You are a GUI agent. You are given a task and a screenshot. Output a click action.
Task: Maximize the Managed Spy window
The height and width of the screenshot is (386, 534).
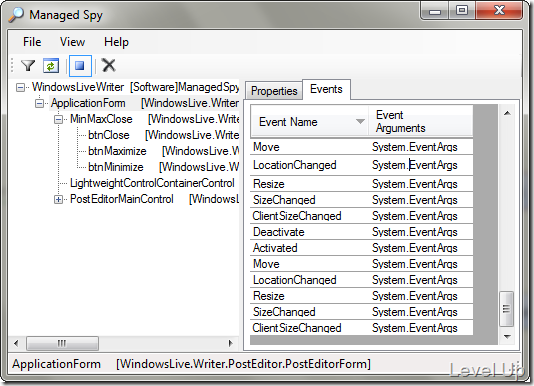(x=462, y=11)
